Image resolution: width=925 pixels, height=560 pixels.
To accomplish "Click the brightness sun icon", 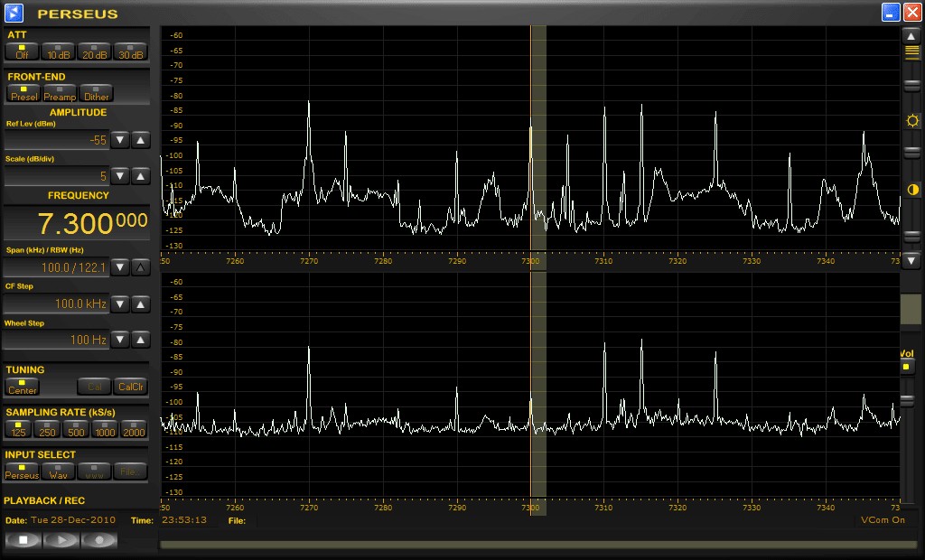I will [912, 121].
